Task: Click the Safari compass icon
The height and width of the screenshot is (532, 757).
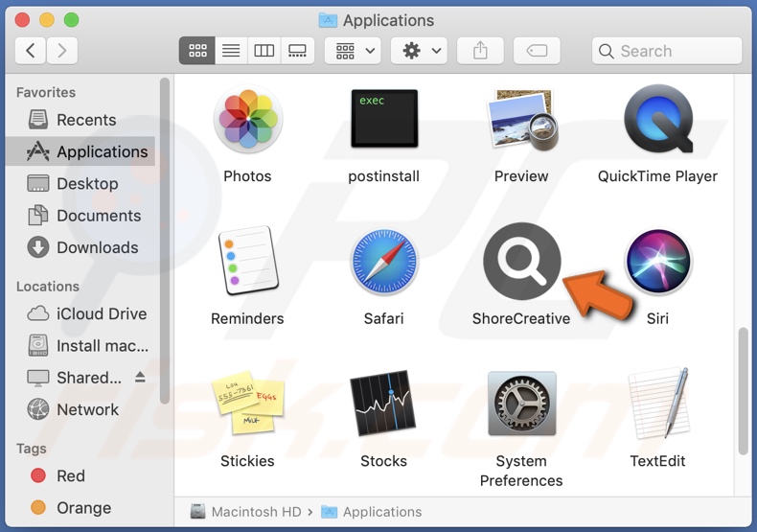Action: [x=384, y=261]
